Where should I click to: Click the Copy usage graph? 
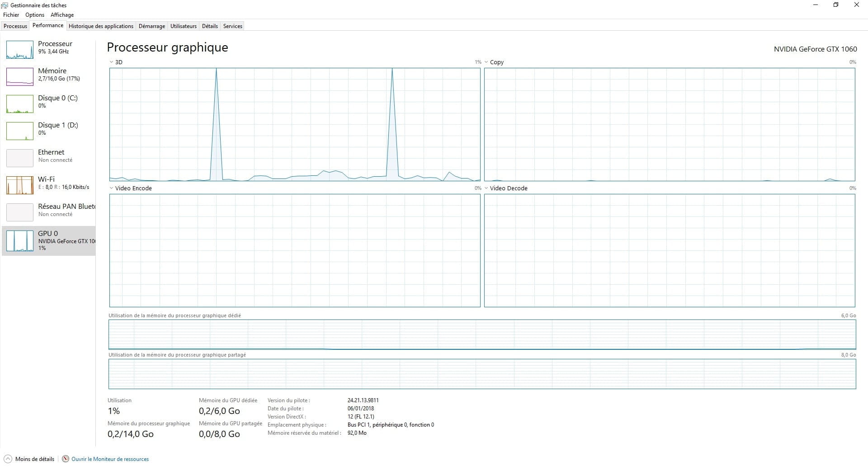[x=670, y=124]
